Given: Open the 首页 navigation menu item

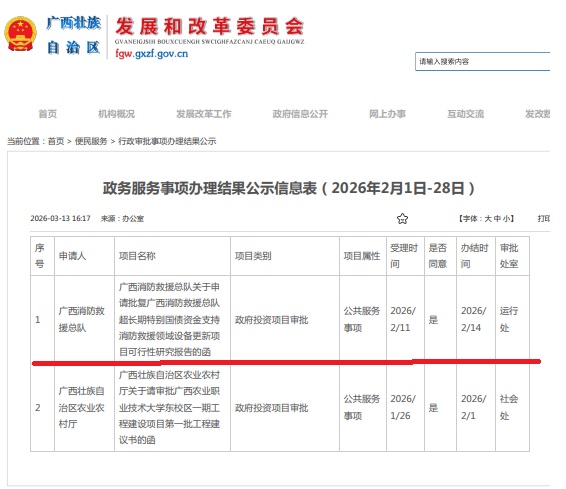Looking at the screenshot, I should [x=48, y=114].
